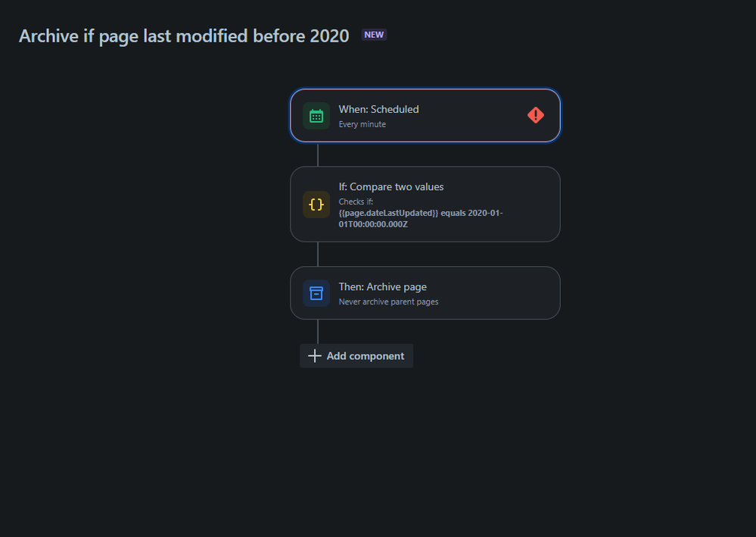Click the plus icon beside Add component
Screen dimensions: 756x537
coord(315,356)
